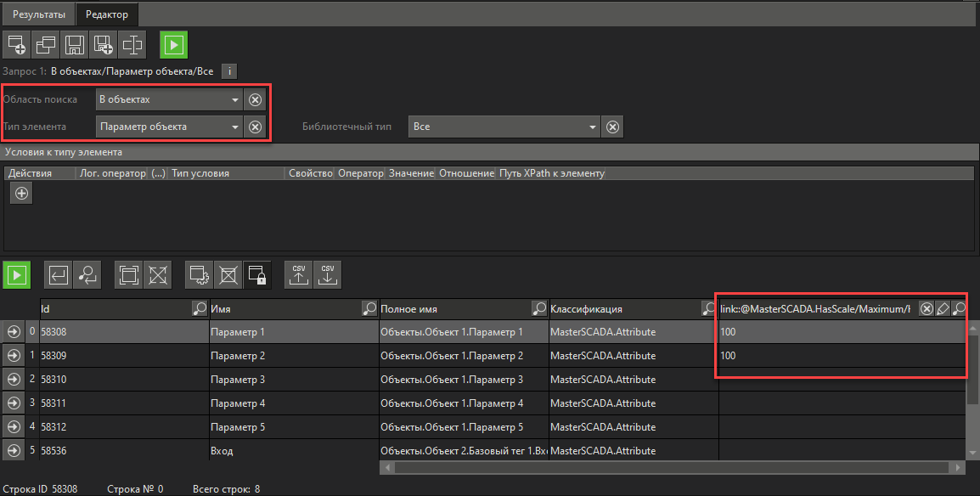Click the search icon in 'Имя' column header
Viewport: 980px width, 496px height.
tap(369, 309)
